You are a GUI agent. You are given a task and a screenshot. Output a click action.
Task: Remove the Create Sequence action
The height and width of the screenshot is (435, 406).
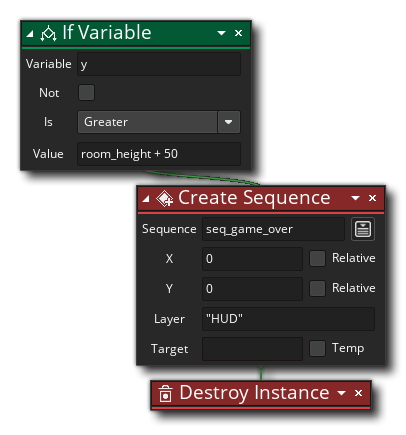pyautogui.click(x=372, y=198)
